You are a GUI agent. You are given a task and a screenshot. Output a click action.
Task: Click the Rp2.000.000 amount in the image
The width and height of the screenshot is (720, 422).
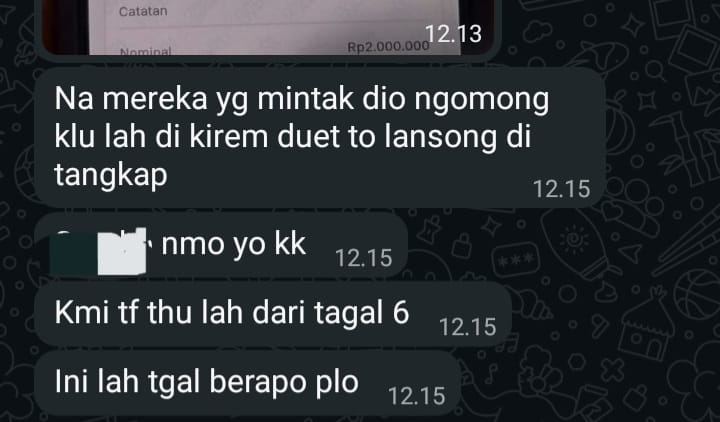click(388, 47)
